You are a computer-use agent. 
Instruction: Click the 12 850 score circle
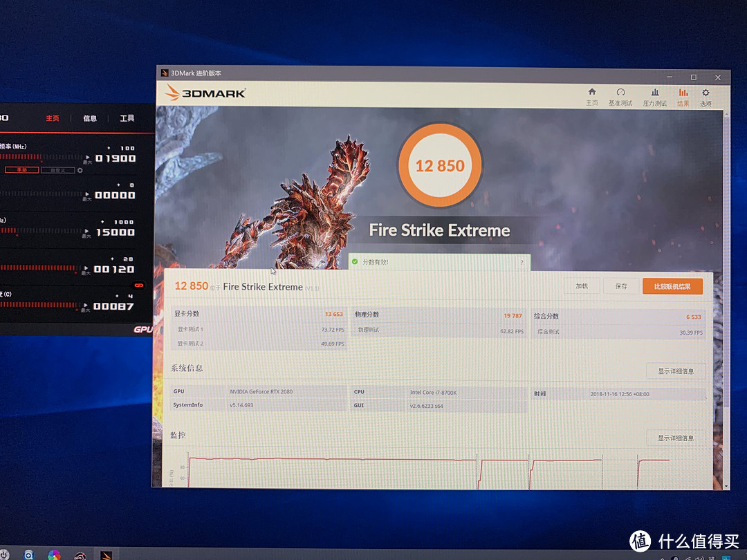pyautogui.click(x=440, y=165)
